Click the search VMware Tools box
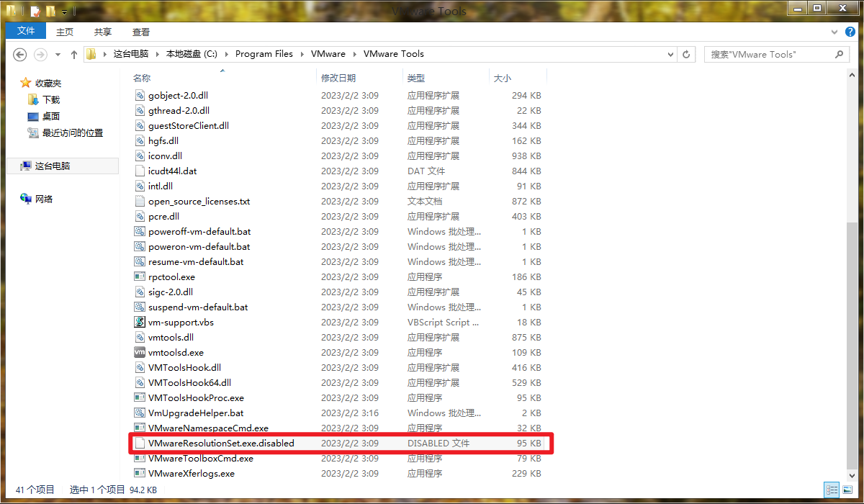864x504 pixels. point(769,54)
